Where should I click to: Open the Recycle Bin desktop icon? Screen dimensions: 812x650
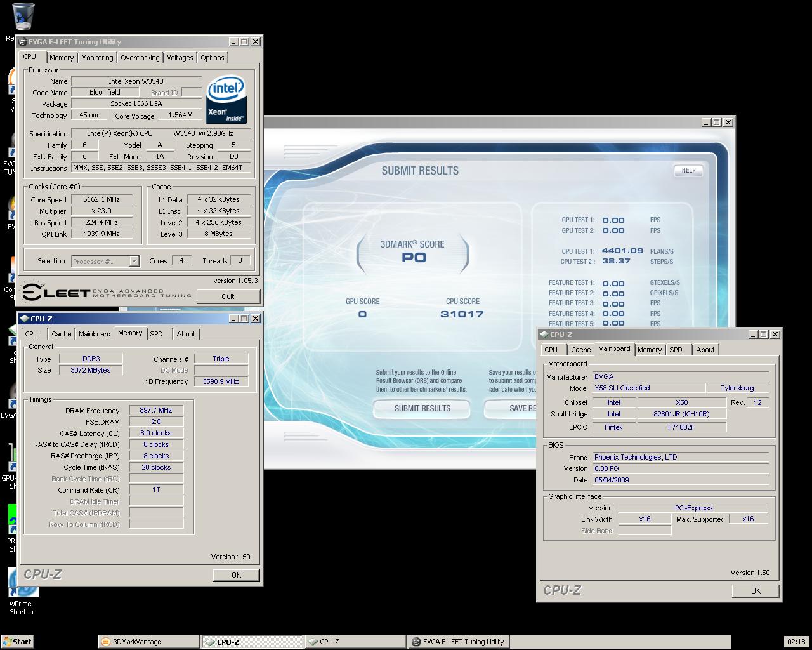pyautogui.click(x=23, y=17)
